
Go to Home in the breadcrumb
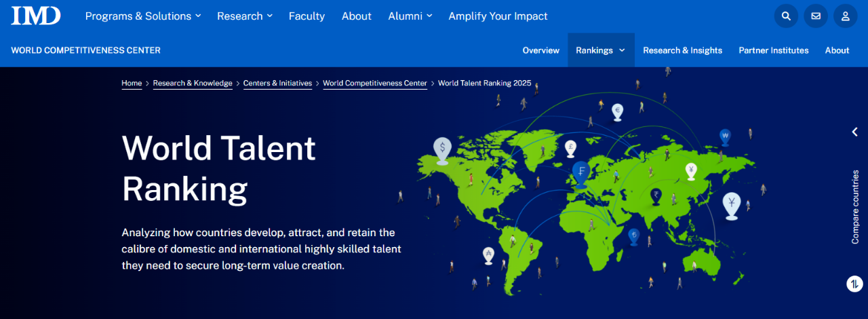click(x=132, y=83)
